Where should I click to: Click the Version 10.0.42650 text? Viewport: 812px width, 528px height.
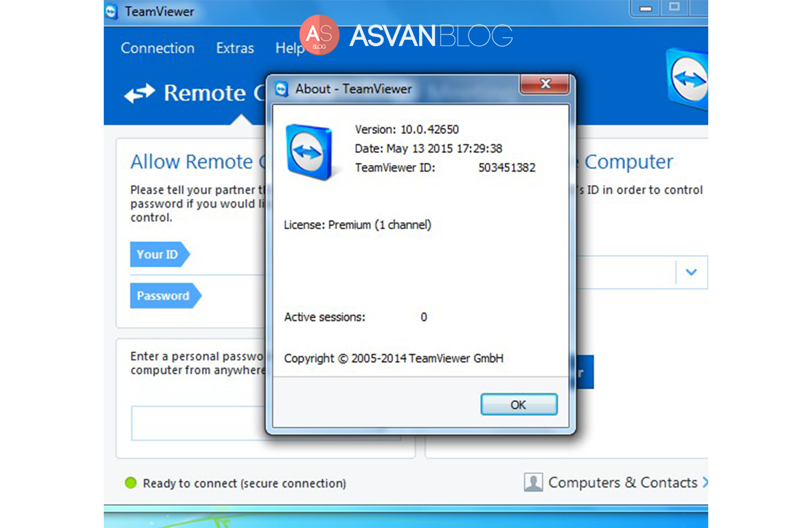pos(407,129)
